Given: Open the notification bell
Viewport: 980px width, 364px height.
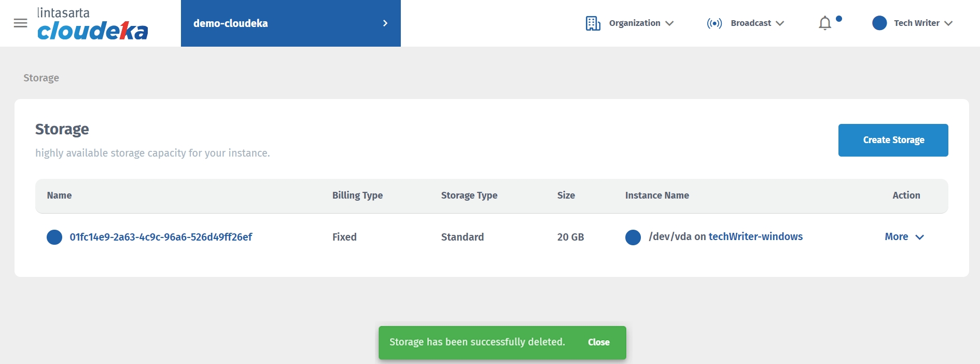Looking at the screenshot, I should click(x=825, y=23).
